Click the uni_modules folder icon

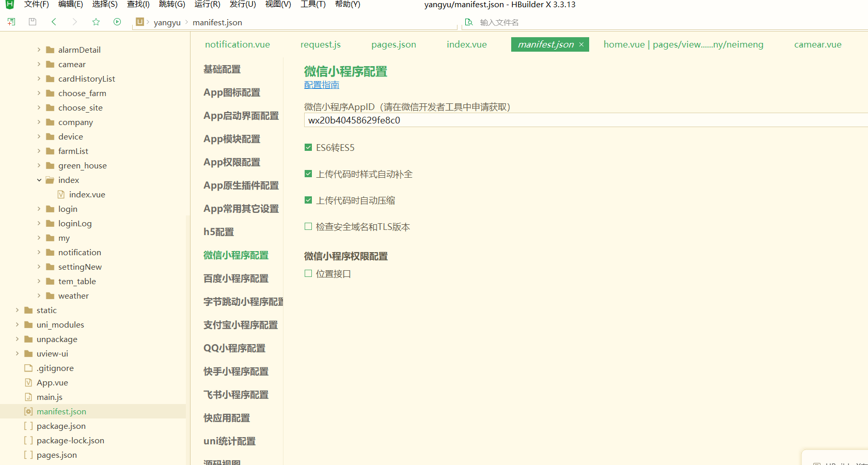pos(28,324)
